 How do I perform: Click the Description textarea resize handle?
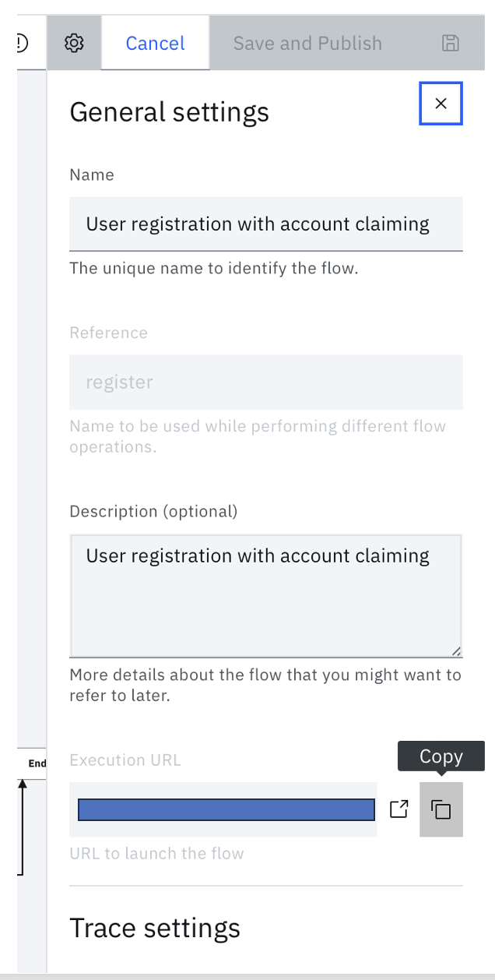pos(456,650)
